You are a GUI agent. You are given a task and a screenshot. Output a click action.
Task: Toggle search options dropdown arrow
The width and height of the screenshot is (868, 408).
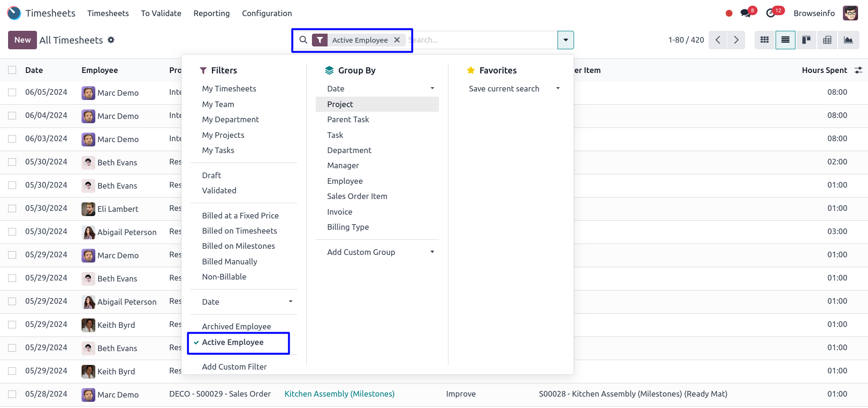tap(566, 40)
